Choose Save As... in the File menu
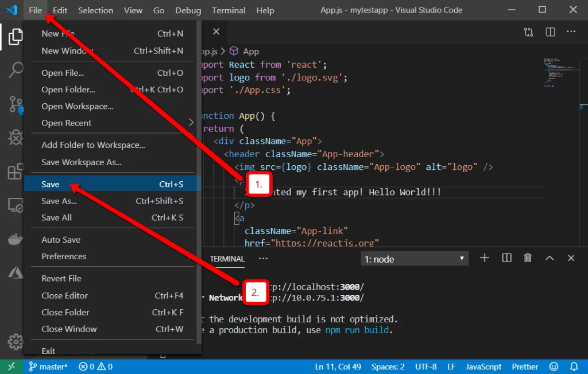 113,201
